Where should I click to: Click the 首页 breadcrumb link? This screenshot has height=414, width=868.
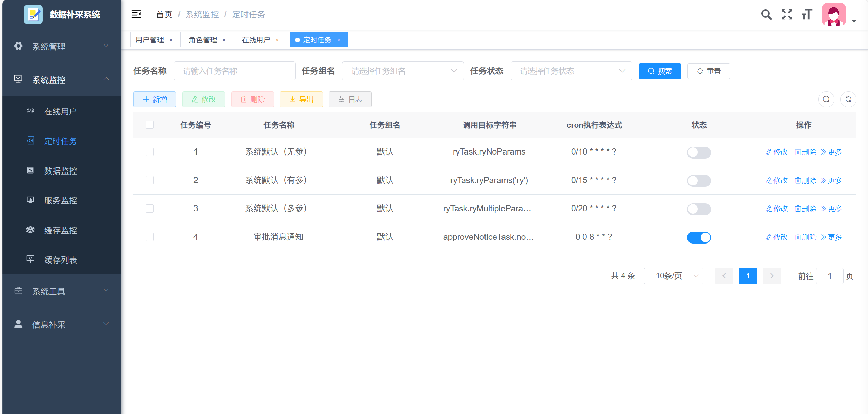pyautogui.click(x=164, y=14)
